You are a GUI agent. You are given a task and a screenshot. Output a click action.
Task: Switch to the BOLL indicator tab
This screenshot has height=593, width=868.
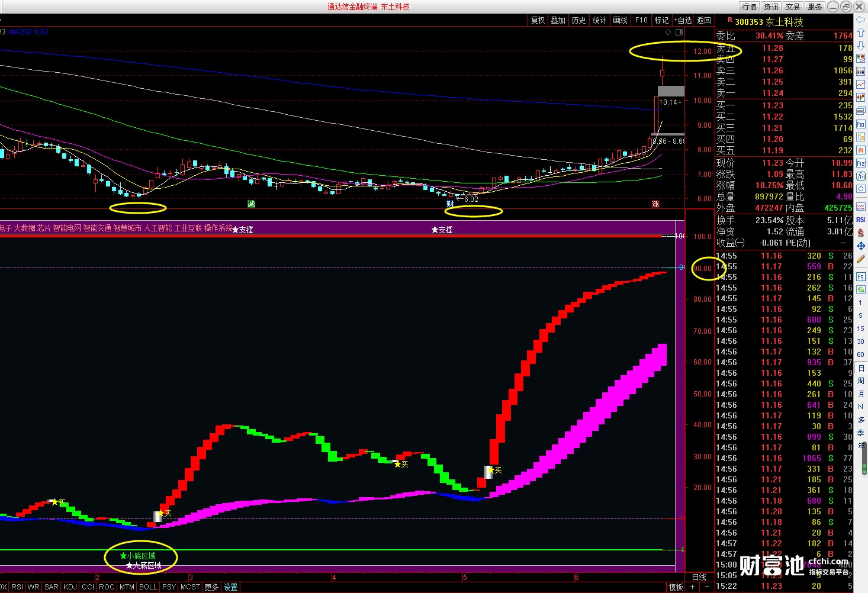pos(148,587)
